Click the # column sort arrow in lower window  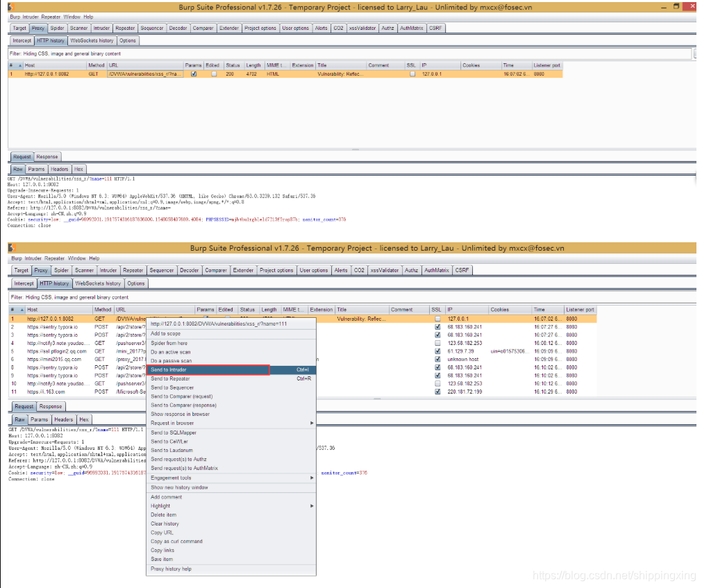(22, 310)
